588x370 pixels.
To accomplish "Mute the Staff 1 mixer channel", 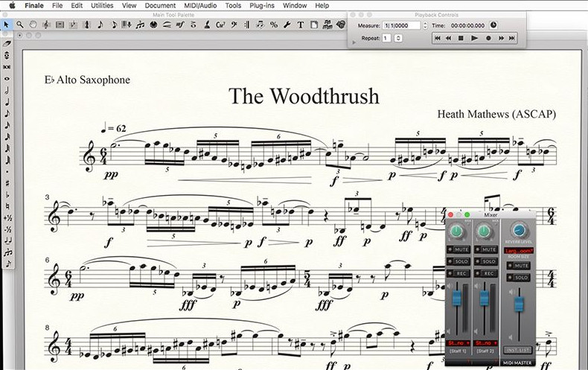I will click(x=458, y=249).
